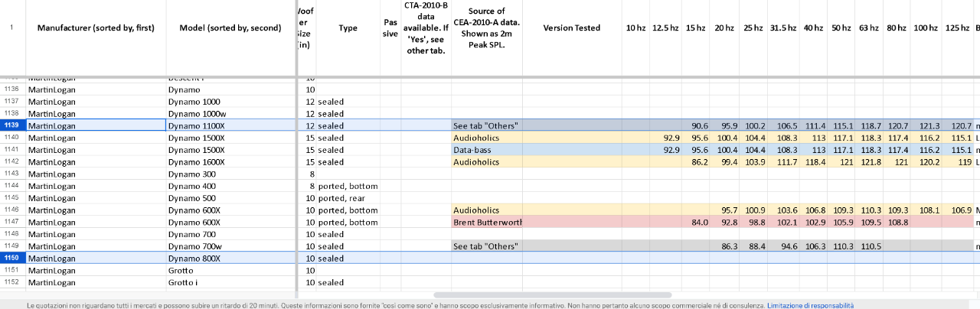This screenshot has height=309, width=980.
Task: Click the "ported, rear" type cell
Action: (348, 198)
